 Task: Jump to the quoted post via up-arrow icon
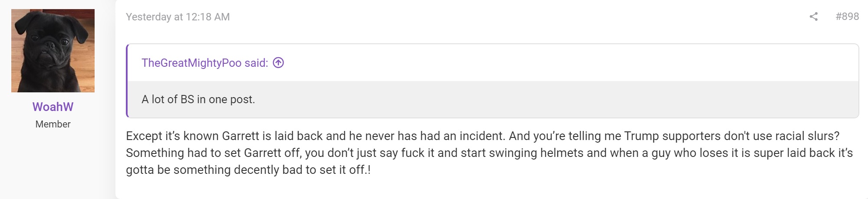278,63
